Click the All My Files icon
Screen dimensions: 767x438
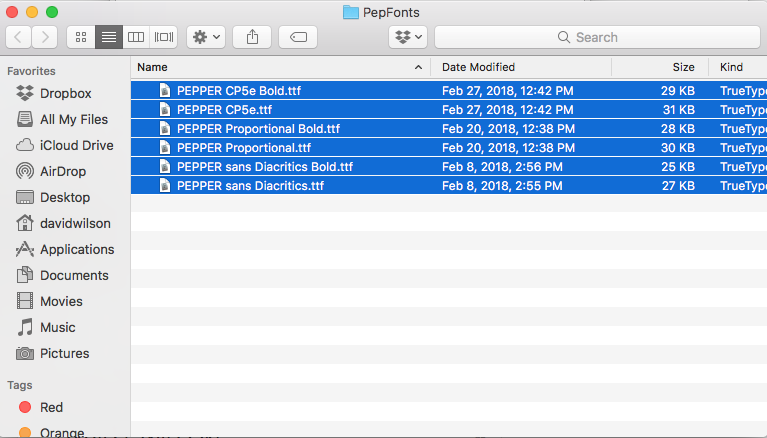pos(25,119)
